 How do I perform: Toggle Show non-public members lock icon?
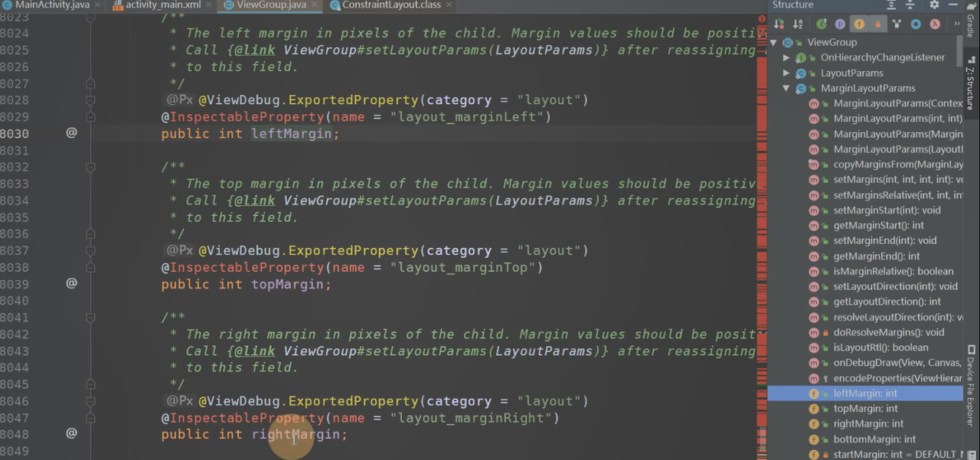point(877,24)
